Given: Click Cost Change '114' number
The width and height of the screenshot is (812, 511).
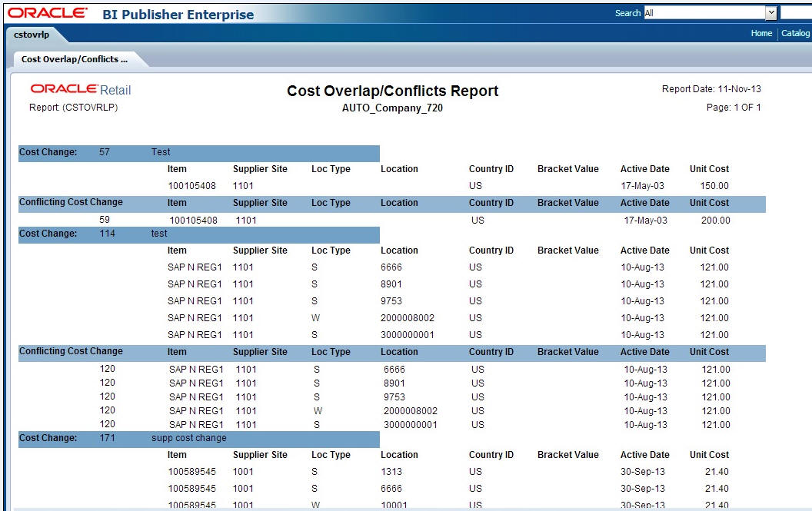Looking at the screenshot, I should 107,234.
